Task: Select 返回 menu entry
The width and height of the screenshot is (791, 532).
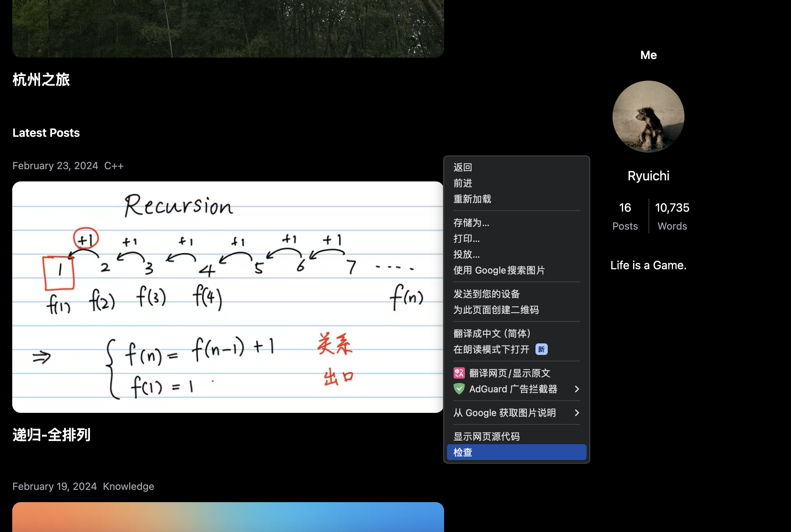Action: 462,167
